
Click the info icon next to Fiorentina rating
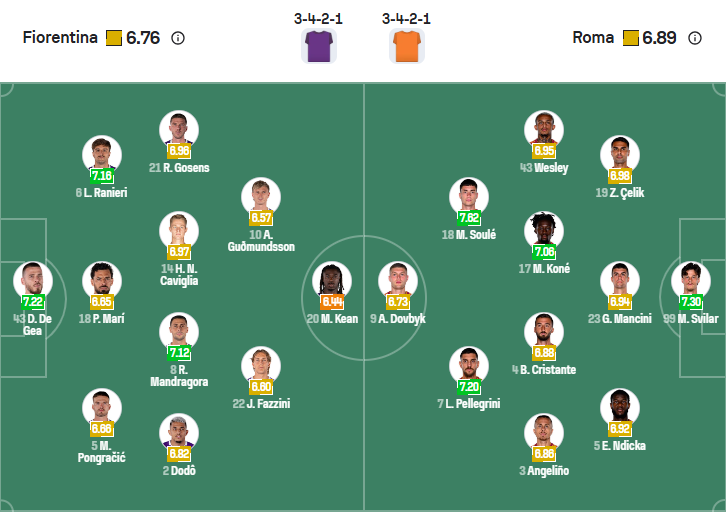(178, 38)
